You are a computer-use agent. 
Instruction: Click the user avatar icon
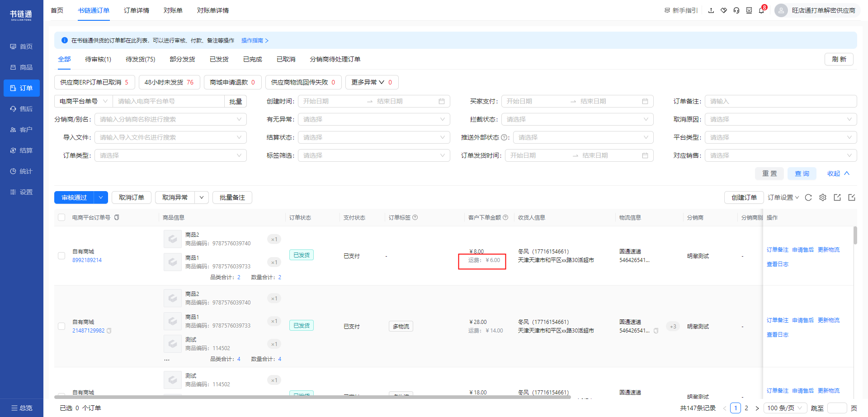[x=781, y=10]
